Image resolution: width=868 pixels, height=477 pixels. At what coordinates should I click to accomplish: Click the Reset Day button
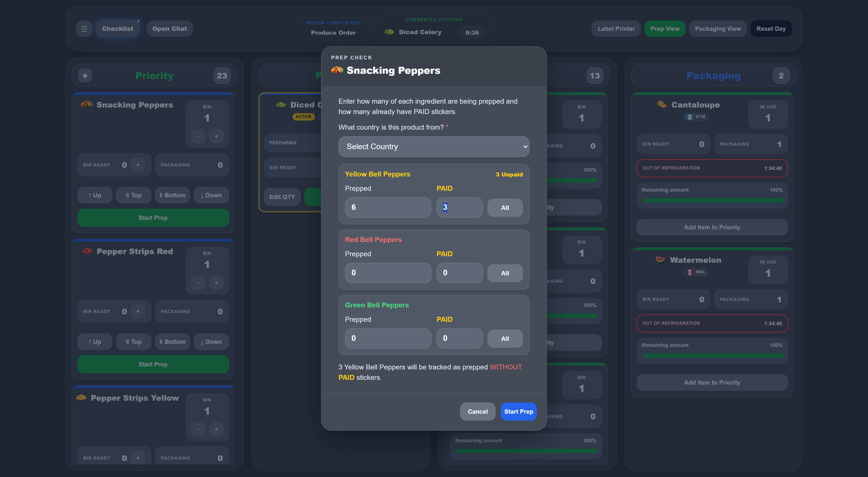(x=771, y=29)
